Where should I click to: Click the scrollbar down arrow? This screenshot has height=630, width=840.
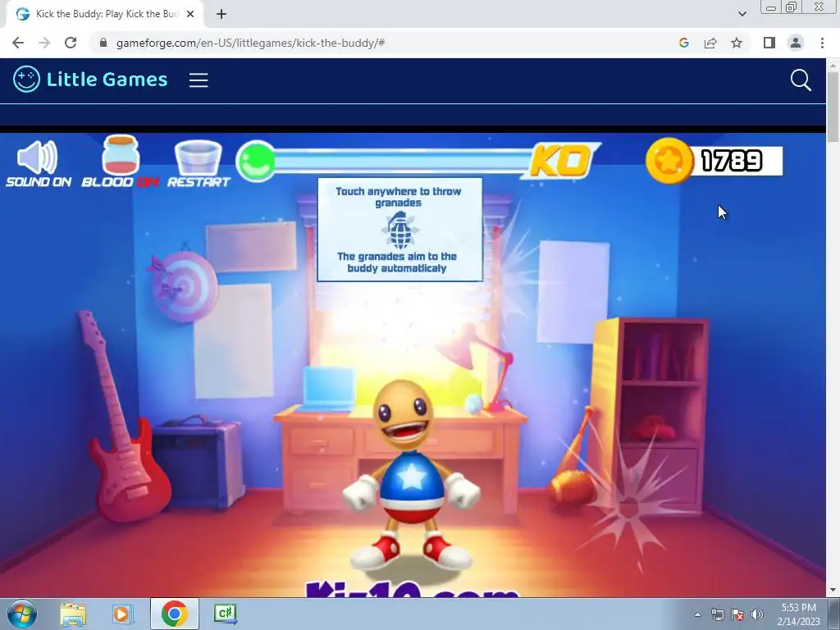(x=833, y=590)
